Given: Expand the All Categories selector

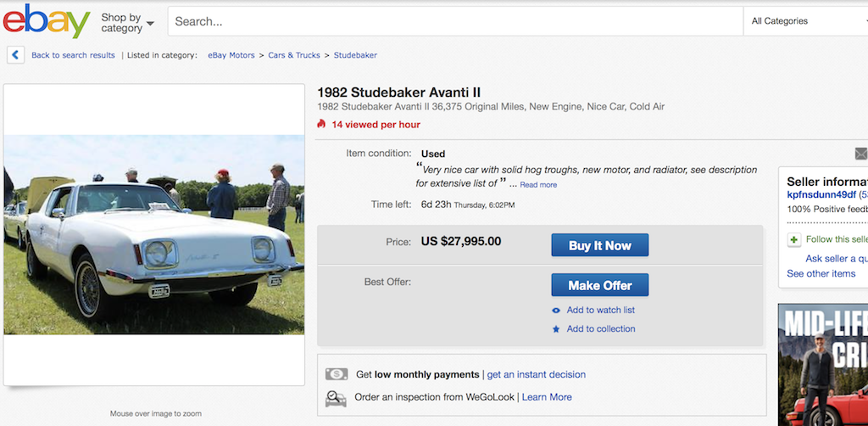Looking at the screenshot, I should pyautogui.click(x=805, y=21).
